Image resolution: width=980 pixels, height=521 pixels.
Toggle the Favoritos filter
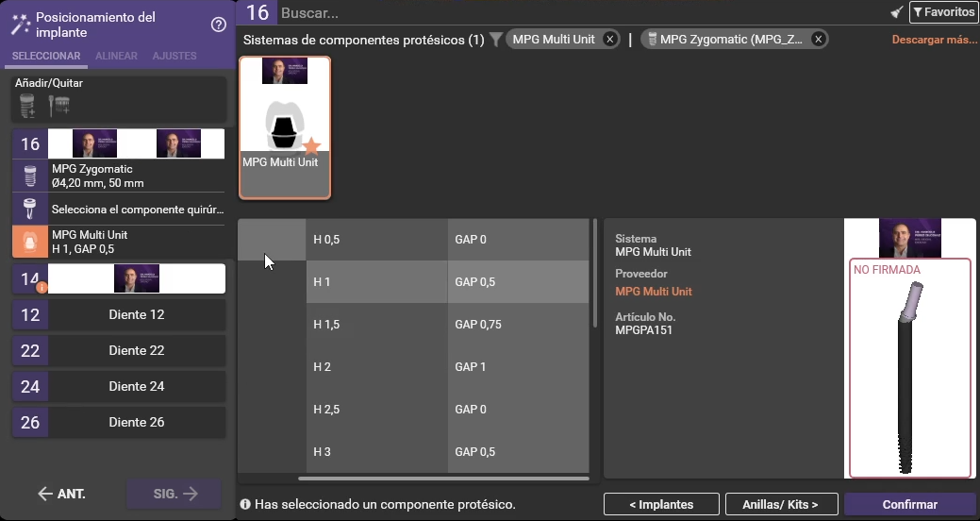click(x=943, y=12)
